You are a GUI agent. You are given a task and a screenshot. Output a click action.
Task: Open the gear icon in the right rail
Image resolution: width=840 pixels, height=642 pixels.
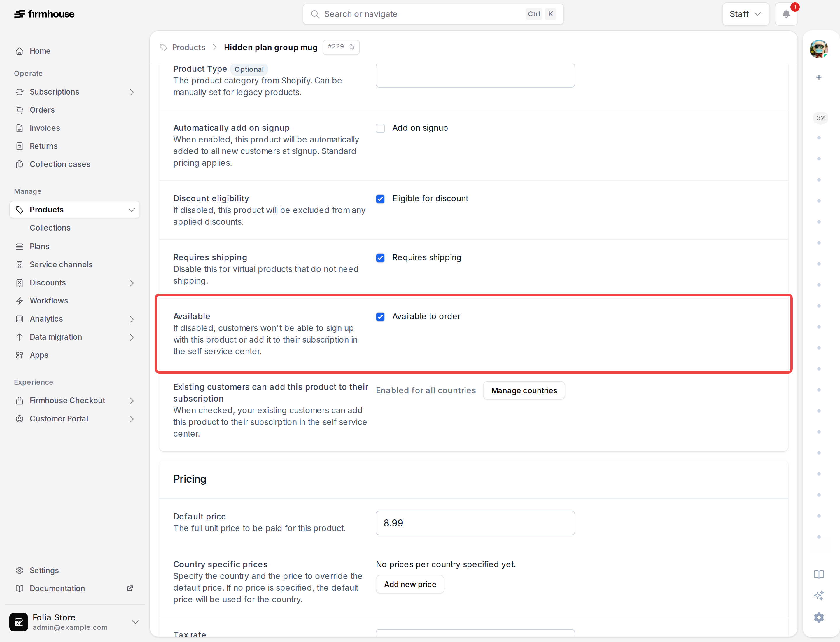point(819,617)
